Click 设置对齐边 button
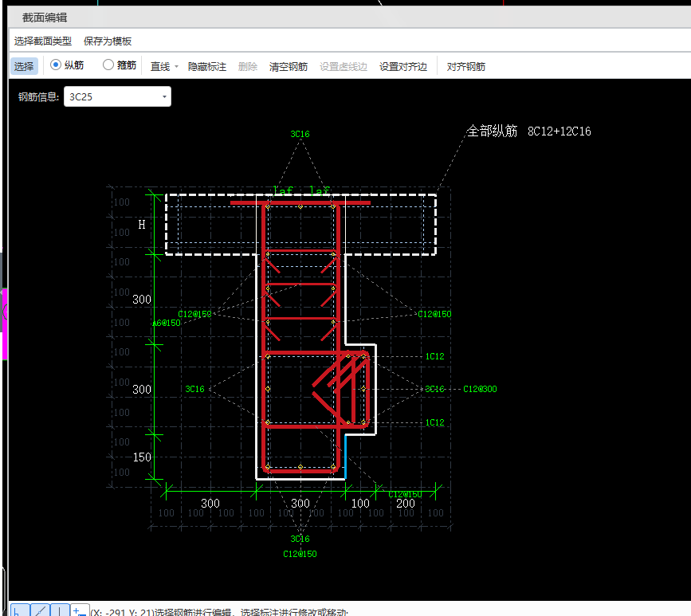The image size is (691, 616). (x=402, y=66)
